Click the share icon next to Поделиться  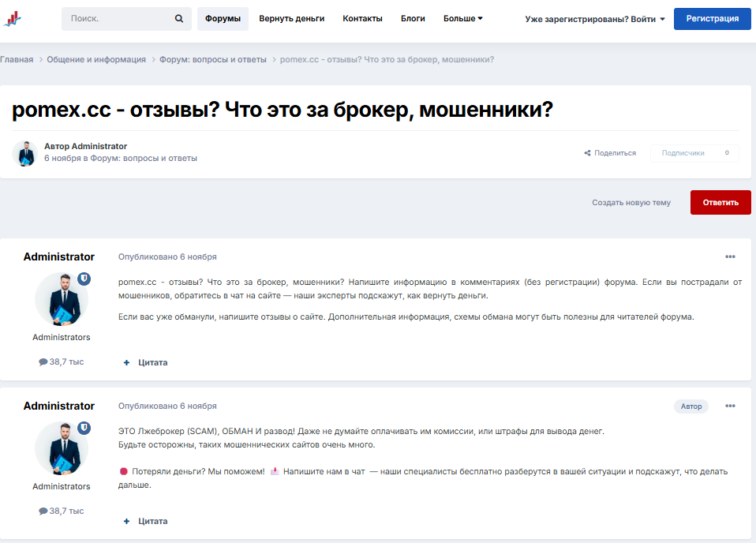tap(587, 153)
